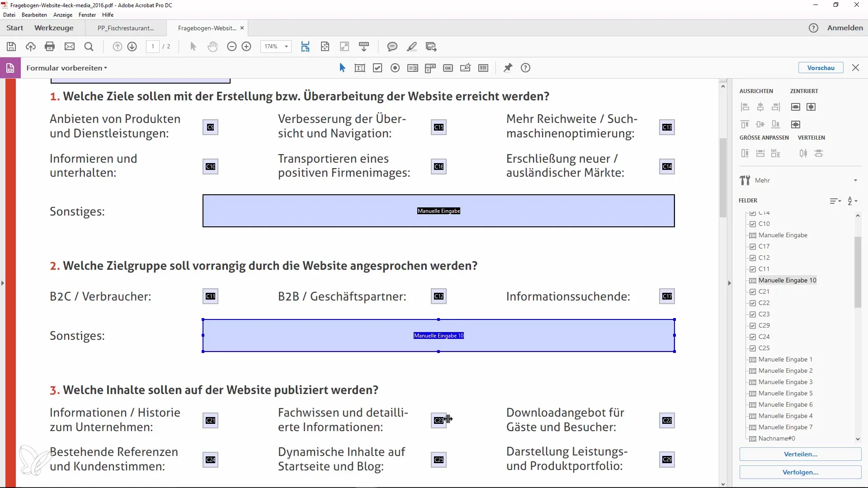Screen dimensions: 868x488
Task: Open the field sort order dropdown
Action: click(852, 201)
